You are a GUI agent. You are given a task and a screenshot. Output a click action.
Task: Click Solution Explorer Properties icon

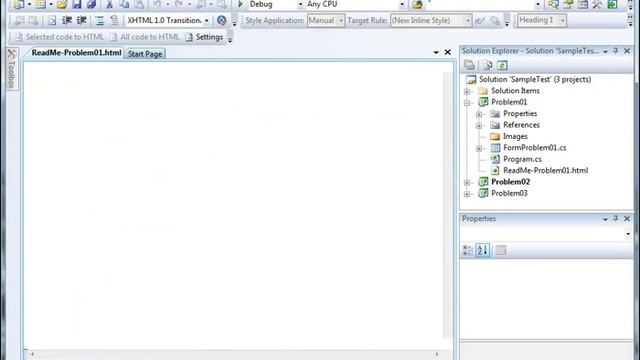(x=469, y=65)
